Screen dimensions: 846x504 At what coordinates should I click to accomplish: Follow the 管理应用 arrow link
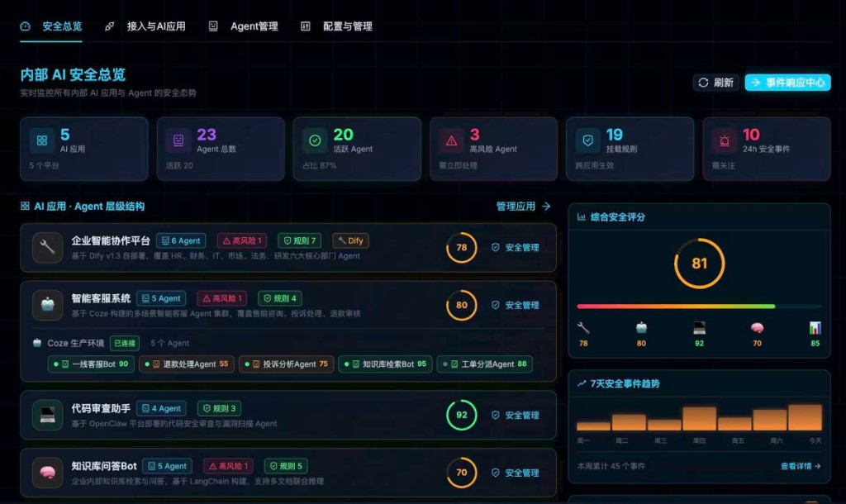tap(523, 207)
